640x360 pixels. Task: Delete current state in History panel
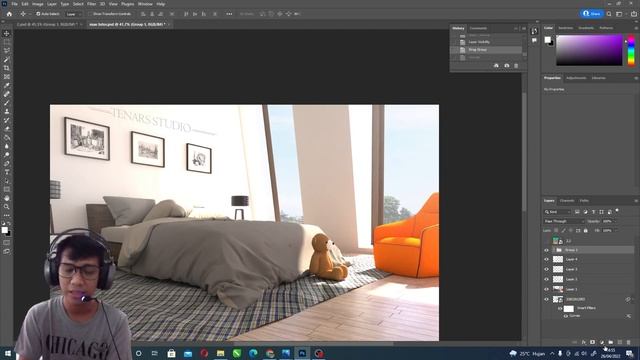(516, 66)
